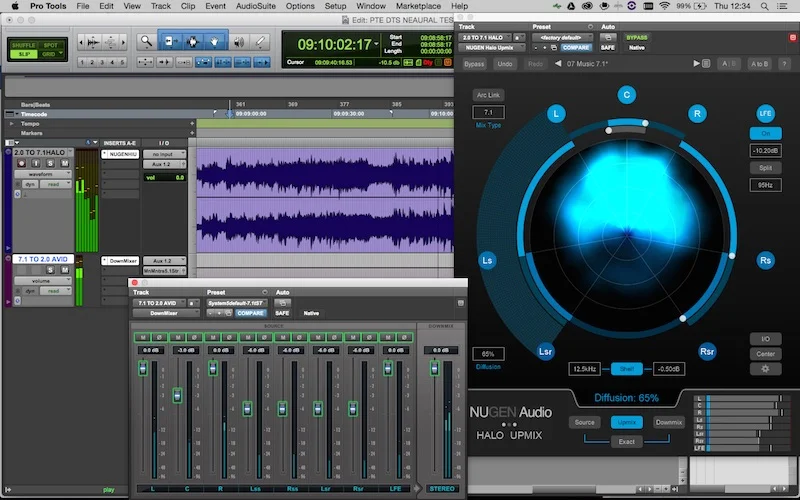Click the Undo button in Halo
The image size is (800, 500).
(x=505, y=64)
